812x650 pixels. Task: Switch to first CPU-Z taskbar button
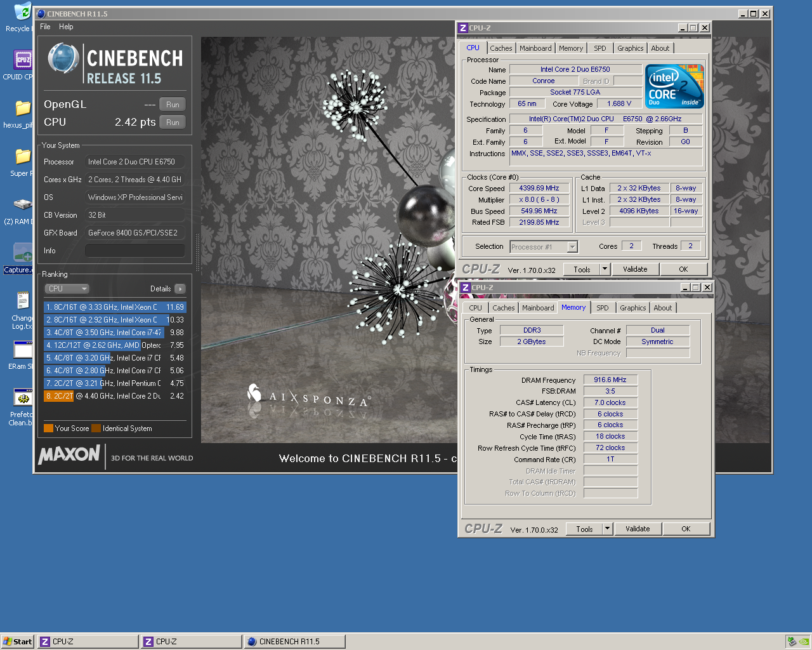pos(88,642)
